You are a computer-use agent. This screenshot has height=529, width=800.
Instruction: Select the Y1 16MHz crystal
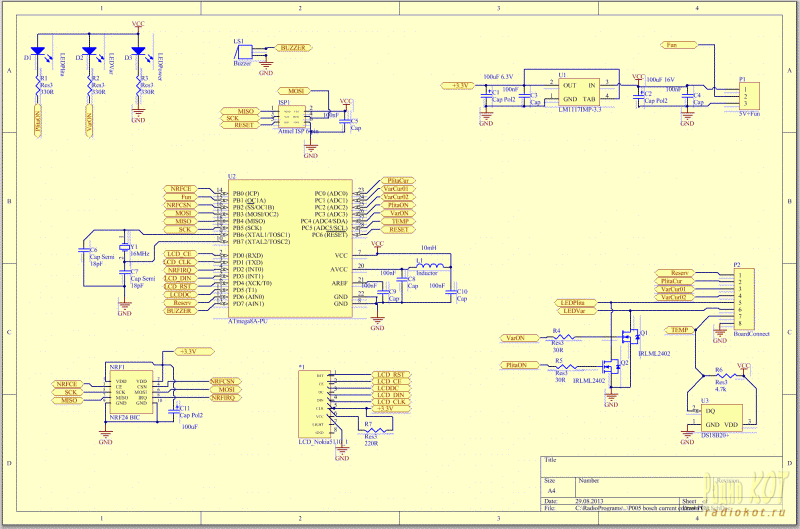[124, 248]
